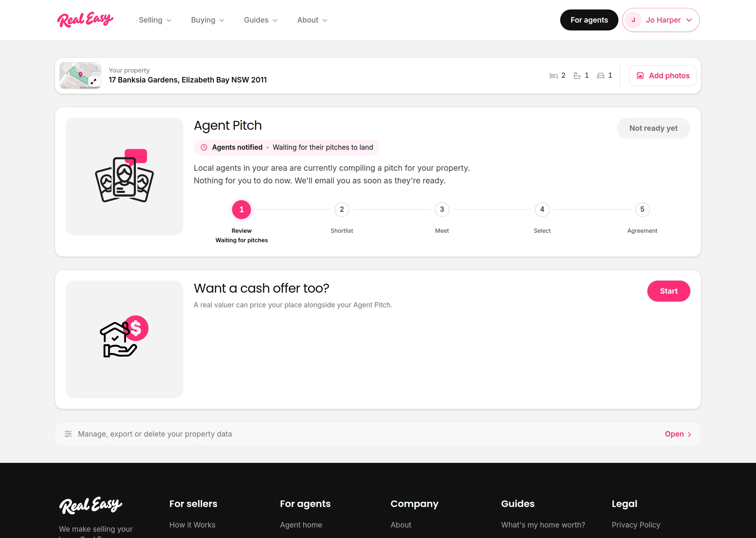Expand the property map thumbnail
Image resolution: width=756 pixels, height=538 pixels.
[80, 76]
